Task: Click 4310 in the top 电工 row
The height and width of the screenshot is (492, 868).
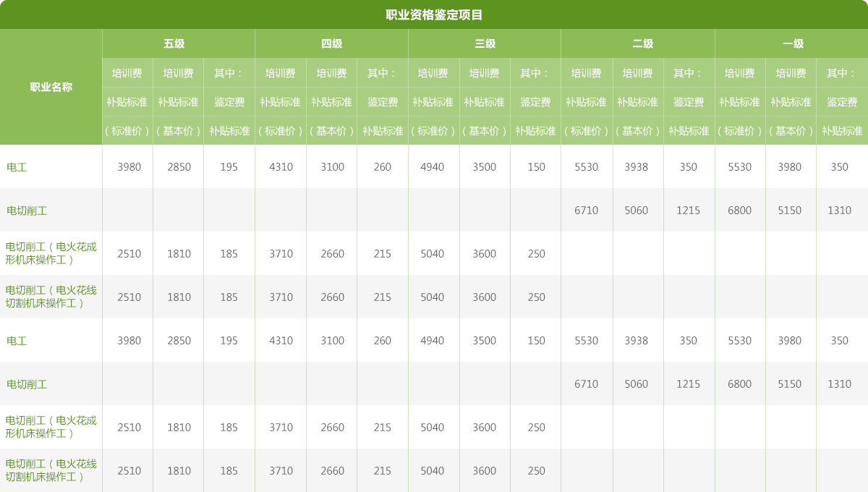Action: (281, 167)
